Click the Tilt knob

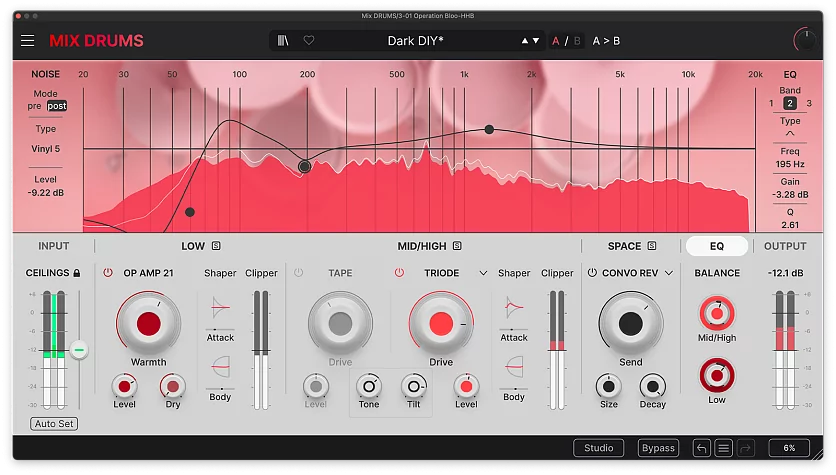pyautogui.click(x=414, y=386)
